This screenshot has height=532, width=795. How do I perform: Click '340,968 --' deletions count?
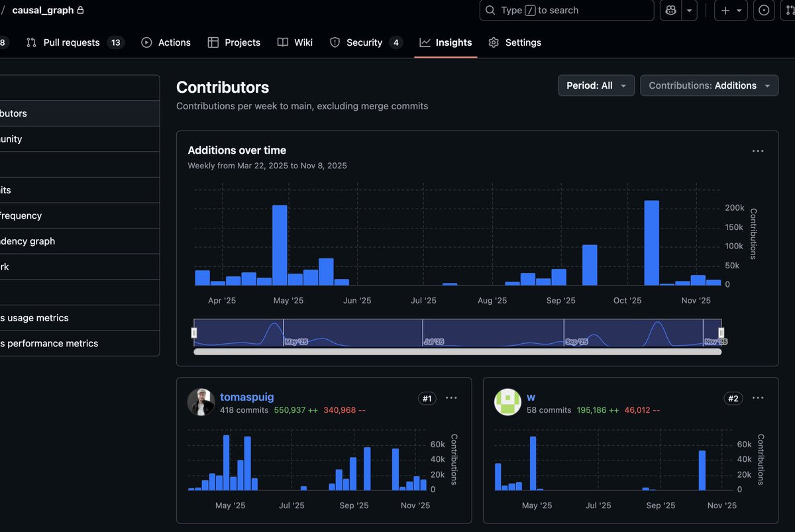(x=344, y=410)
